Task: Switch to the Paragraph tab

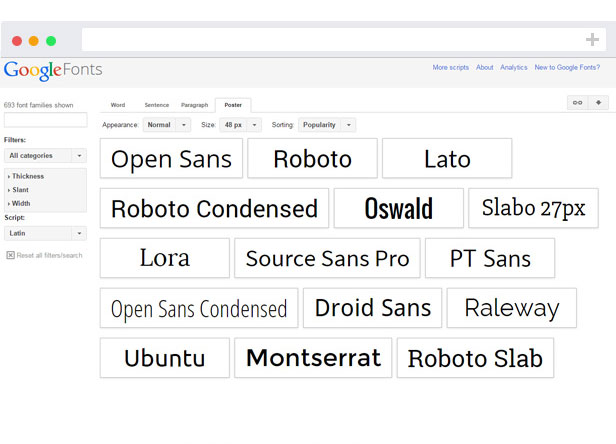Action: coord(195,105)
